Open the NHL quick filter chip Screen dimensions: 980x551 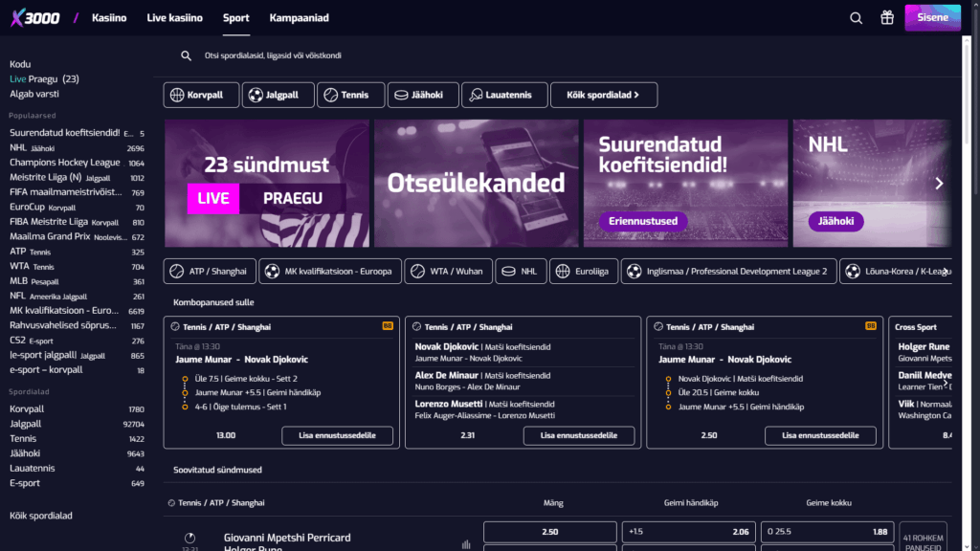click(x=521, y=271)
